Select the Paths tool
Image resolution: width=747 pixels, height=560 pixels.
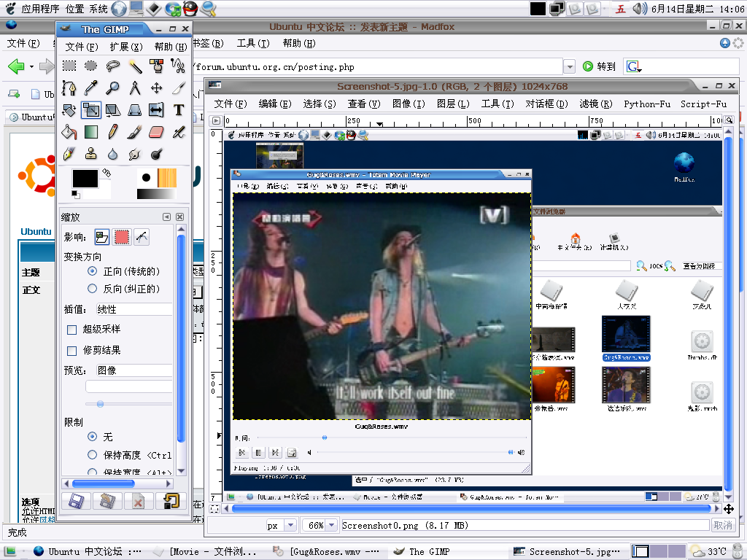click(x=69, y=88)
